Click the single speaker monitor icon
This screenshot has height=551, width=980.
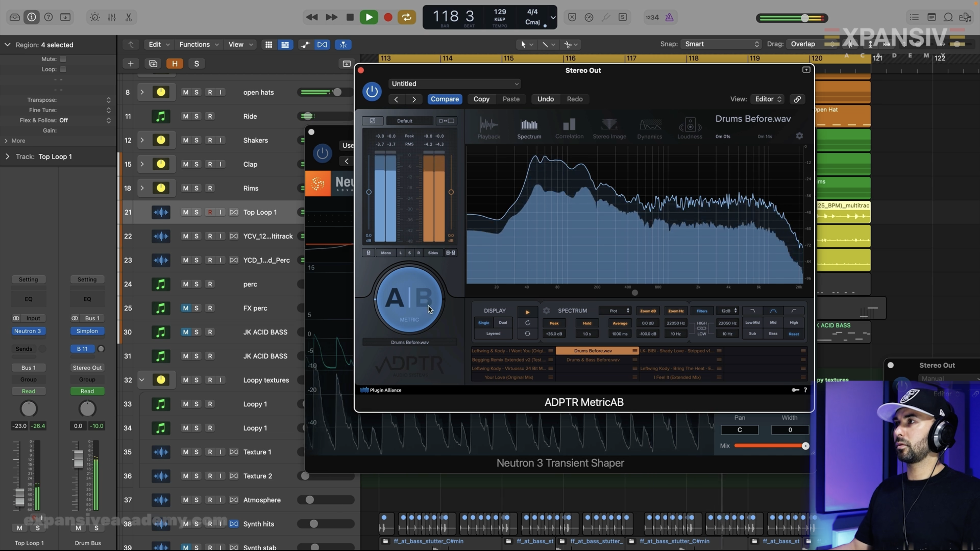368,253
